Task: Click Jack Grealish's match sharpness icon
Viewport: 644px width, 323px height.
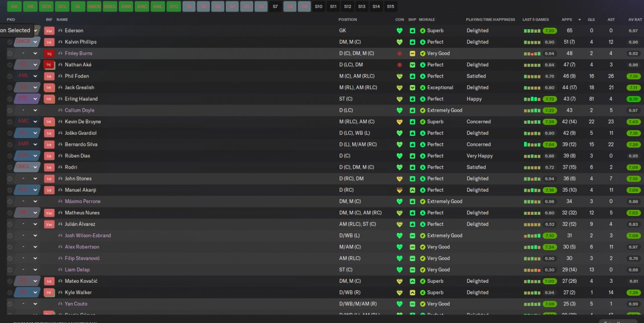Action: pos(412,88)
